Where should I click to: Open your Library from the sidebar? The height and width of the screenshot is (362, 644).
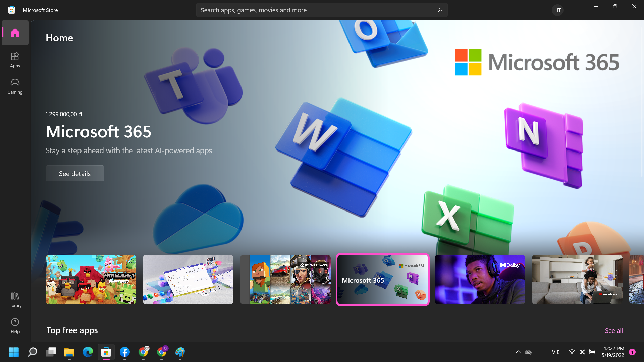[x=15, y=299]
